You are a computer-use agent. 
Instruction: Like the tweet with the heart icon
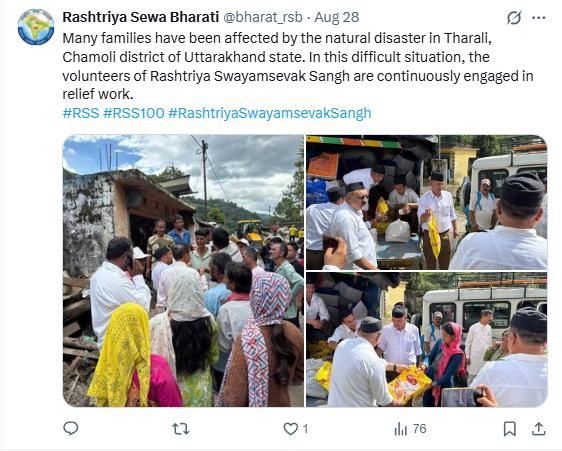pyautogui.click(x=290, y=429)
